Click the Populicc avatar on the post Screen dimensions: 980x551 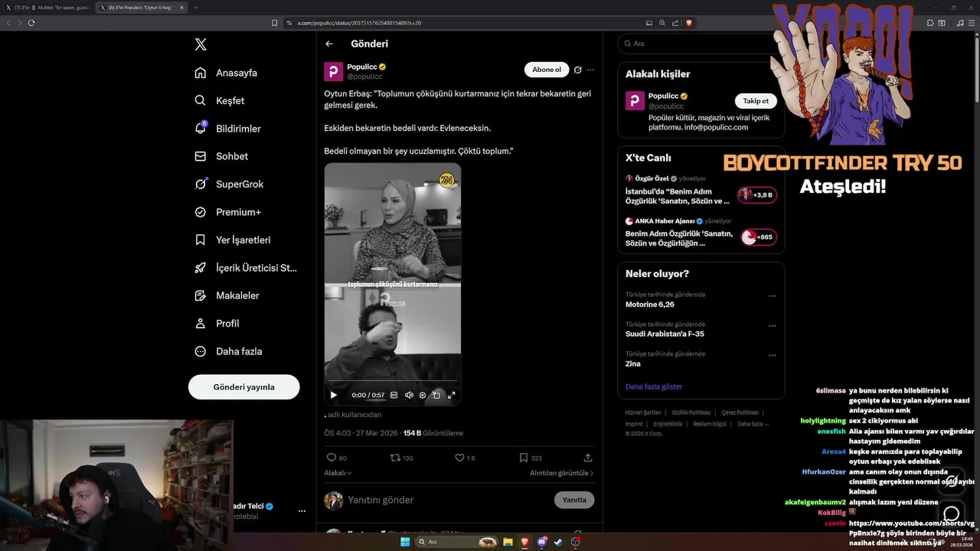[333, 72]
